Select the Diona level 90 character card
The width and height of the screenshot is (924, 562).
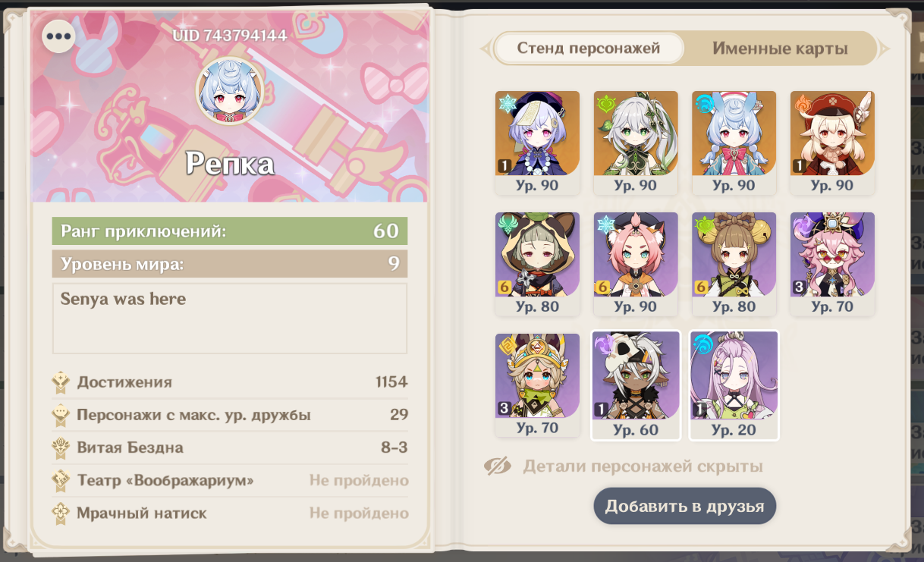[x=636, y=264]
